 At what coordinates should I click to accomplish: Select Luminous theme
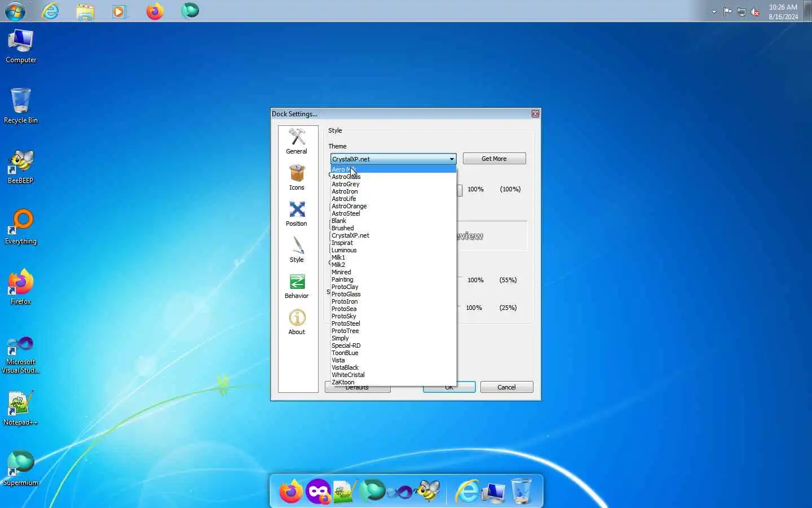(393, 250)
